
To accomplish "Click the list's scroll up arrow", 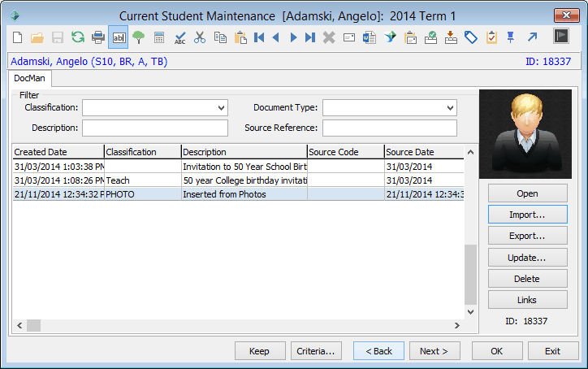I will coord(470,152).
